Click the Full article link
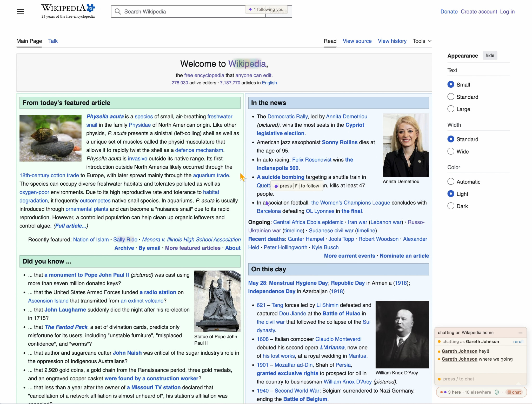This screenshot has width=532, height=404. click(x=71, y=226)
